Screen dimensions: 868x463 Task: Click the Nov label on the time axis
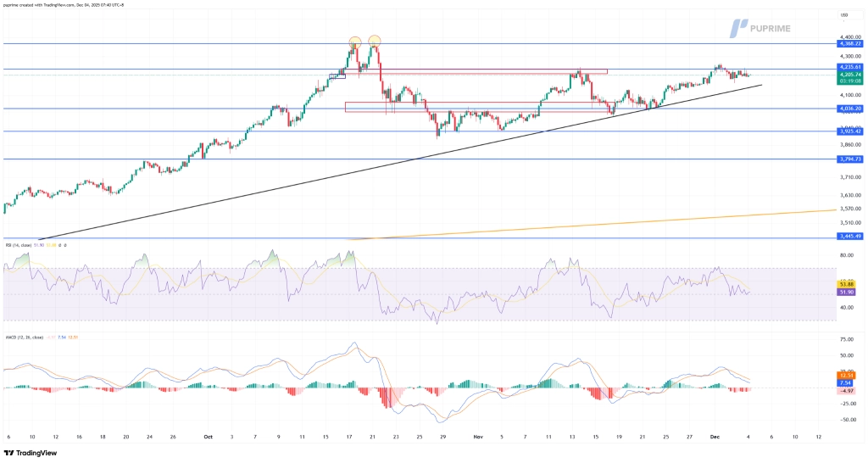pos(478,438)
